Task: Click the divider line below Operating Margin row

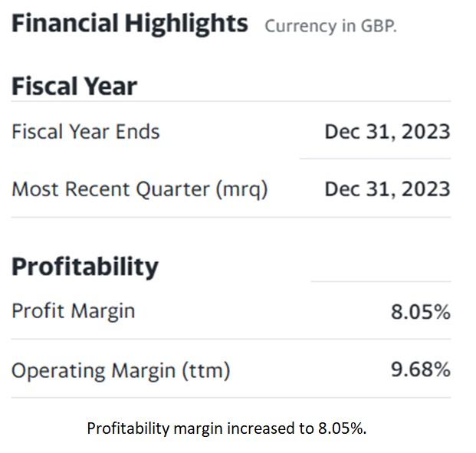Action: [x=230, y=397]
